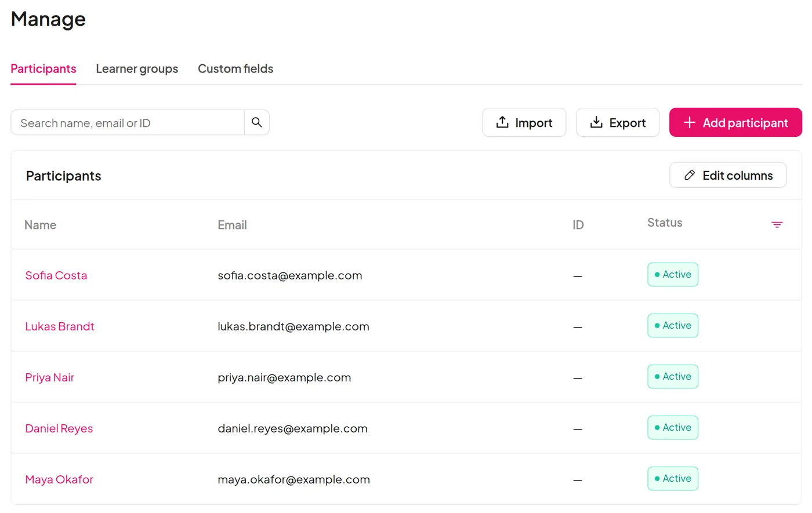812x513 pixels.
Task: Click the search magnifier icon
Action: 256,122
